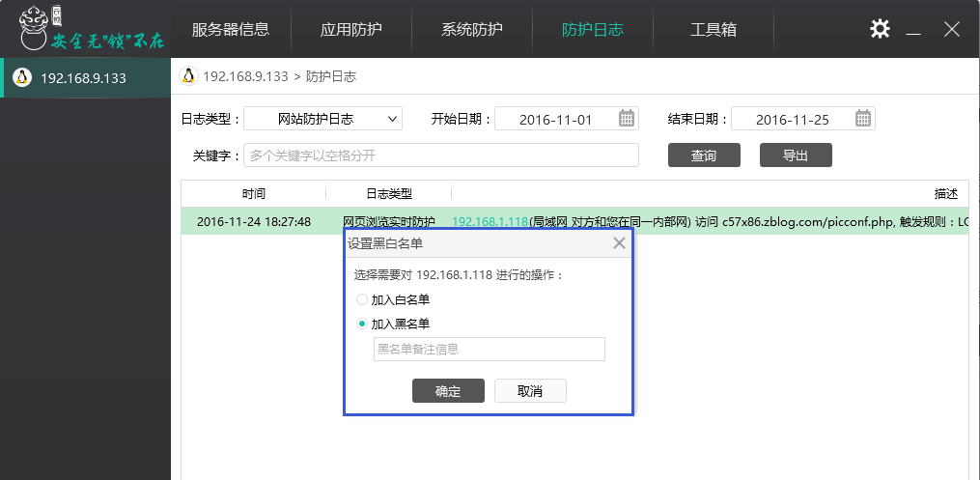Click the 192.168.1.118 IP link in log row

coord(490,221)
